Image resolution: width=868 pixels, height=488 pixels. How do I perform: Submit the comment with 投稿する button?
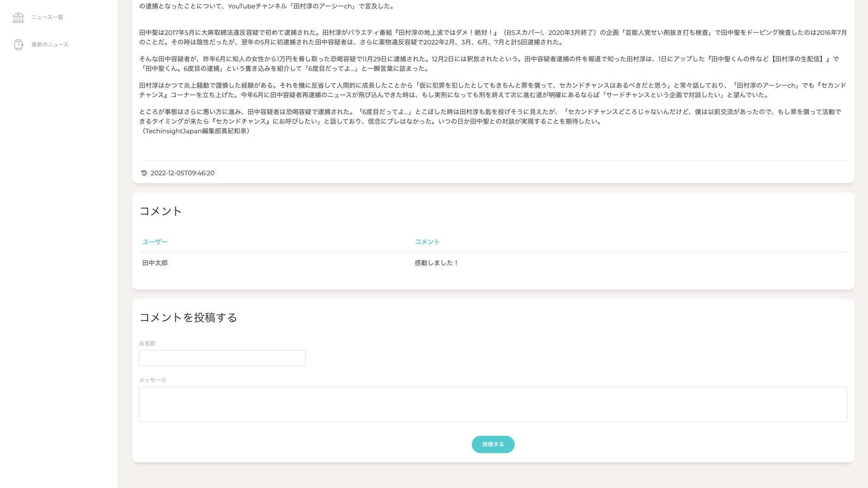pyautogui.click(x=493, y=444)
